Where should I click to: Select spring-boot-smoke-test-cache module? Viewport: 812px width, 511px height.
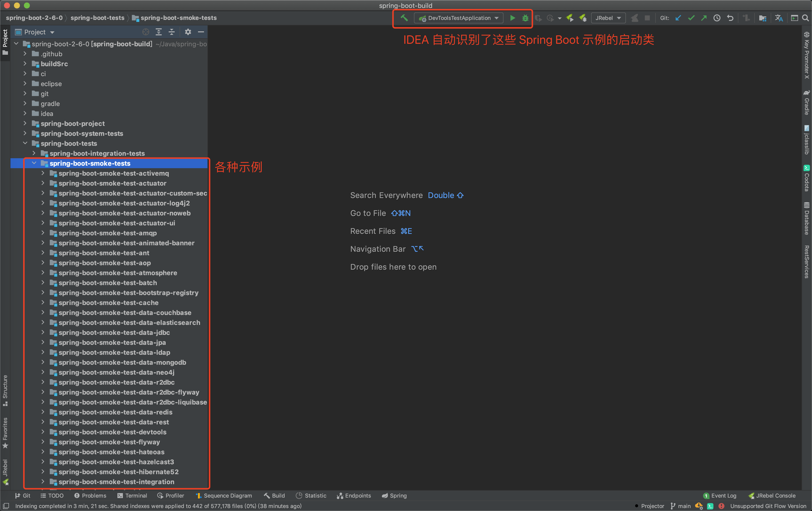click(108, 303)
